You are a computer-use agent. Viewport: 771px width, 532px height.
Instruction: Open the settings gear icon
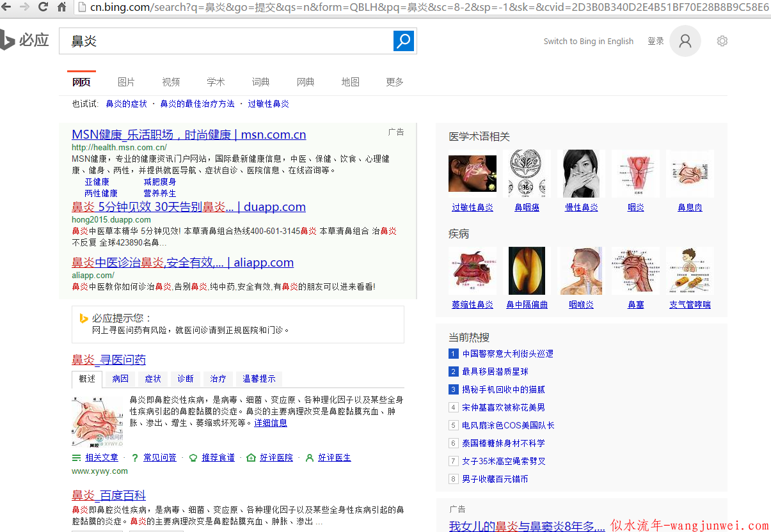[722, 41]
